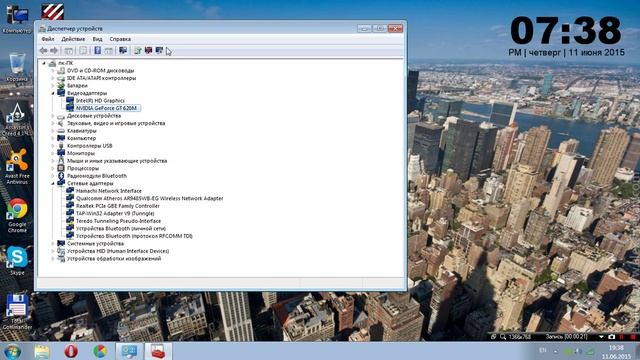Expand the Контроллеры USB category
640x360 pixels.
tap(53, 146)
